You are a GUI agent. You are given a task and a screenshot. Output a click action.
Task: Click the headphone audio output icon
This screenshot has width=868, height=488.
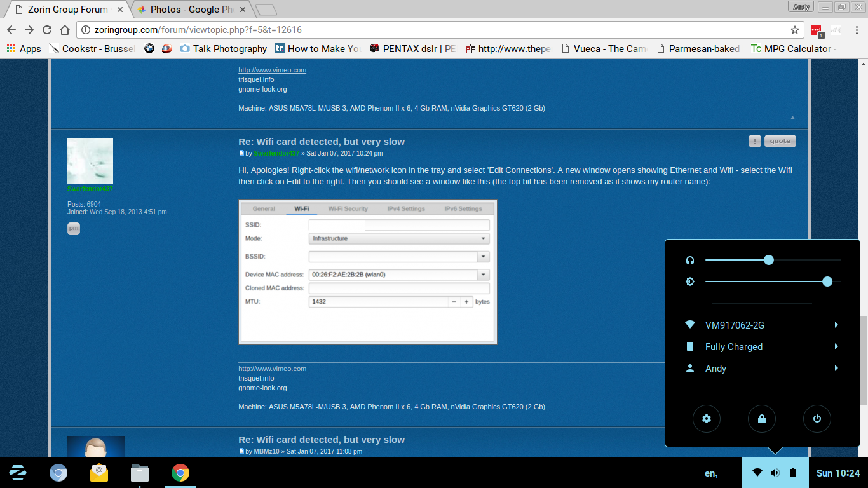(x=690, y=260)
